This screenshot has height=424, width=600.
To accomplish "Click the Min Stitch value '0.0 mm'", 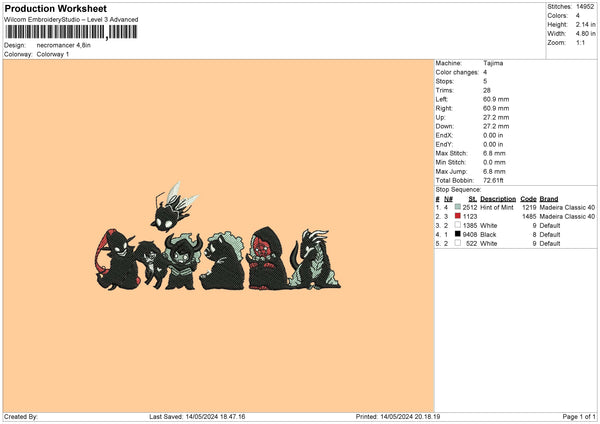I will [x=494, y=162].
